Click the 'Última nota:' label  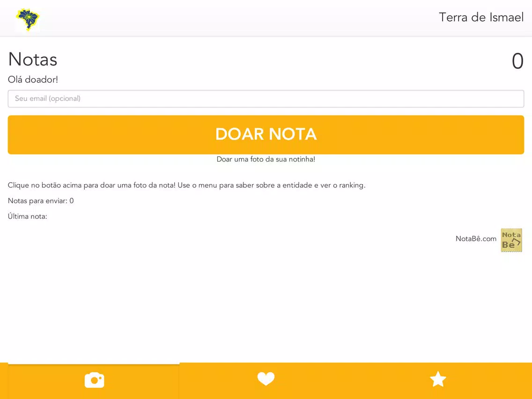pos(28,216)
